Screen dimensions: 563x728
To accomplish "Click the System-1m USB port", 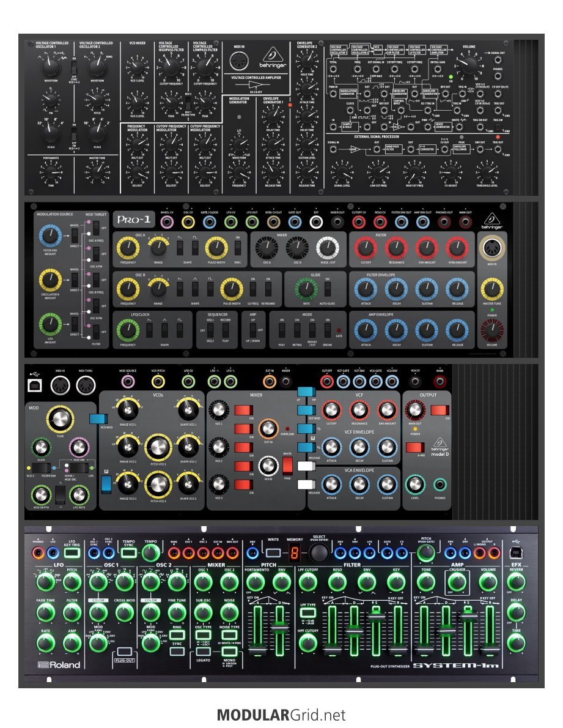I will tap(516, 552).
